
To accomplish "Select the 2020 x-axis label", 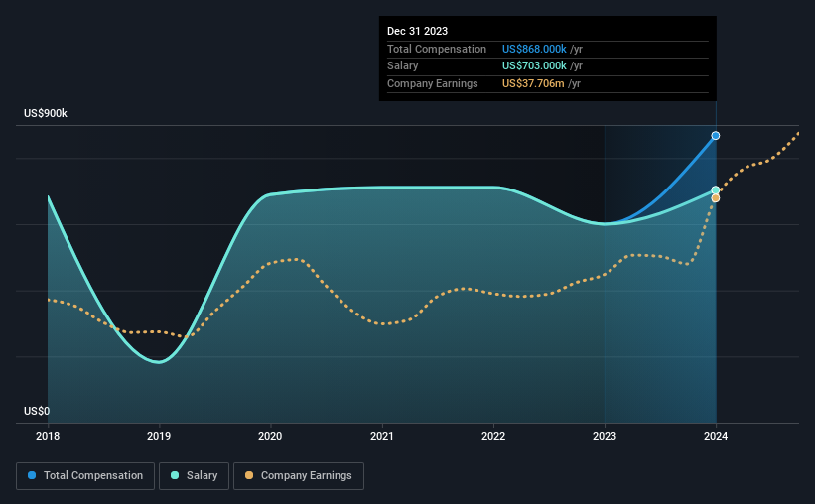I will (270, 436).
